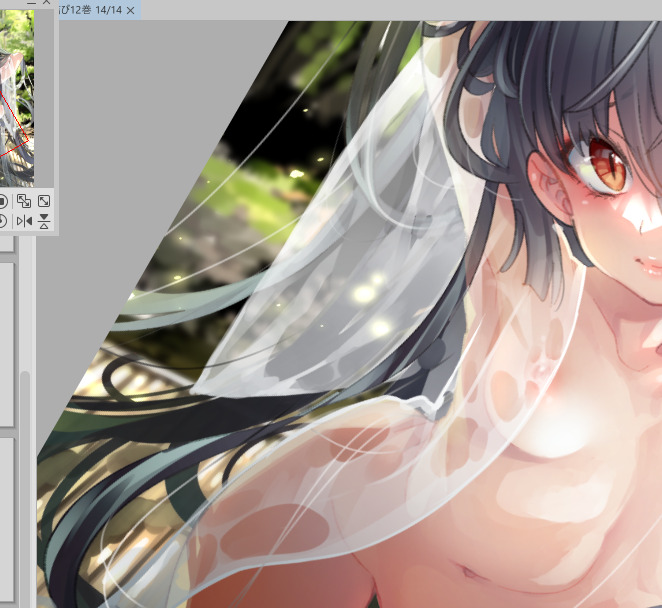Screen dimensions: 662x608
Task: Close the Navigator palette
Action: [x=46, y=2]
